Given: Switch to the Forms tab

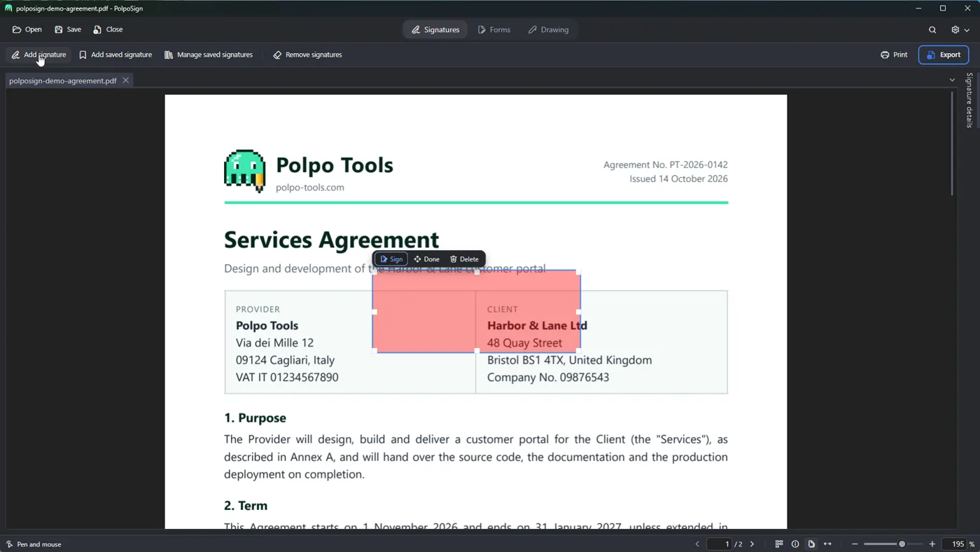Looking at the screenshot, I should click(x=494, y=29).
